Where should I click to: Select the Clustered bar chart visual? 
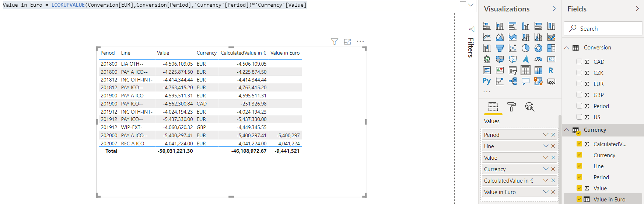(512, 26)
